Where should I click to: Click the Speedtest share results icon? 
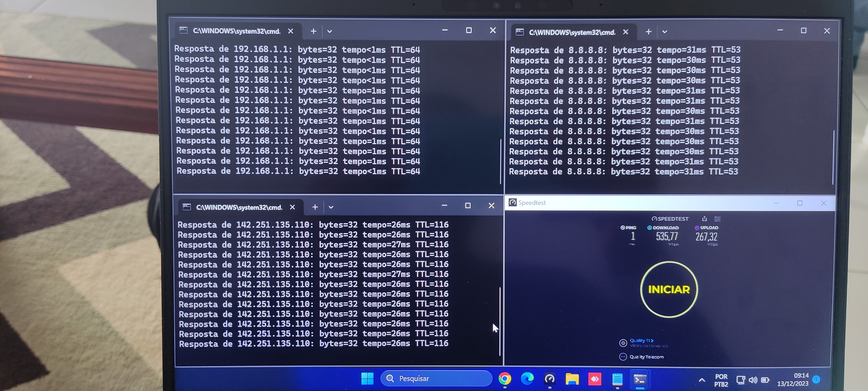[704, 219]
